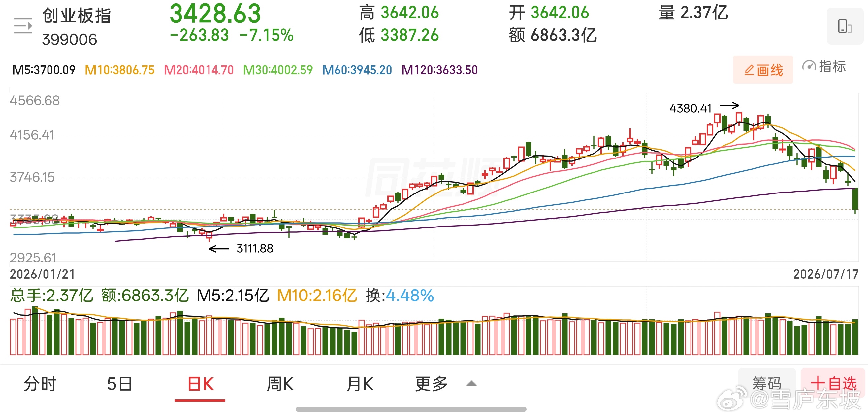
Task: Open the stock list menu icon
Action: [x=23, y=26]
